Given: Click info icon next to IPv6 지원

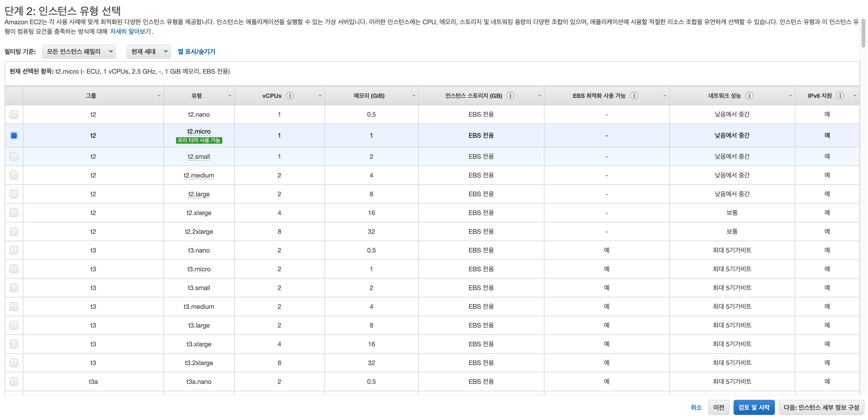Looking at the screenshot, I should [x=840, y=95].
